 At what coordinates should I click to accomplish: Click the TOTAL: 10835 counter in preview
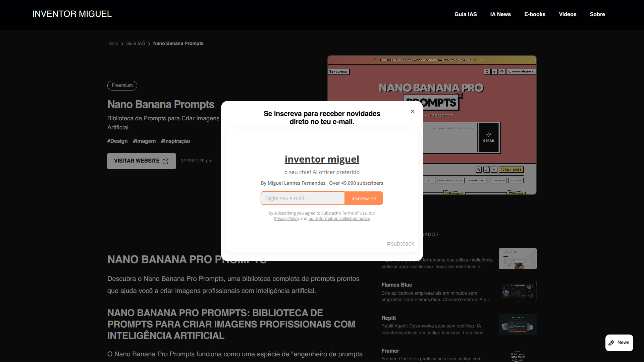(511, 170)
